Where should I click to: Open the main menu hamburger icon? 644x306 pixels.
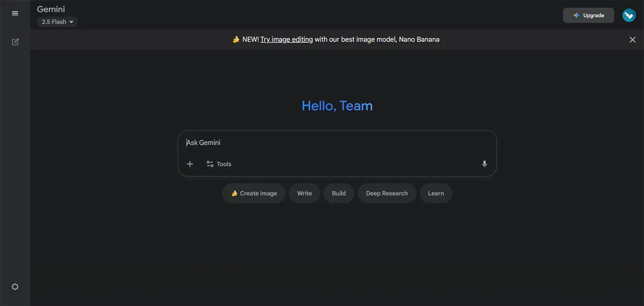[x=15, y=14]
